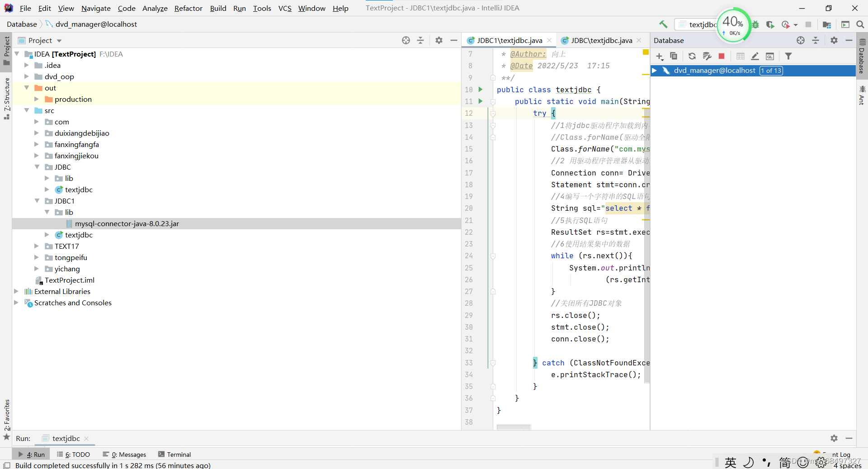Image resolution: width=868 pixels, height=469 pixels.
Task: Hide the Project panel
Action: click(454, 40)
